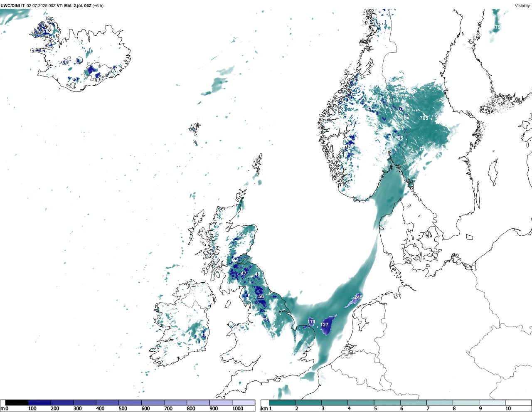Click the 500–600 m legend swatch

click(130, 403)
